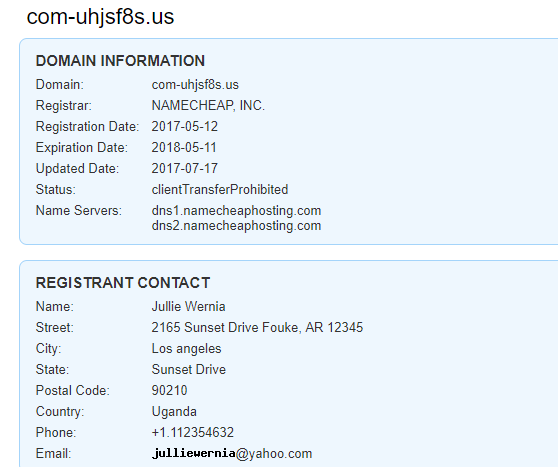Click name server dns1.namecheaphosting.com
This screenshot has height=467, width=558.
236,210
